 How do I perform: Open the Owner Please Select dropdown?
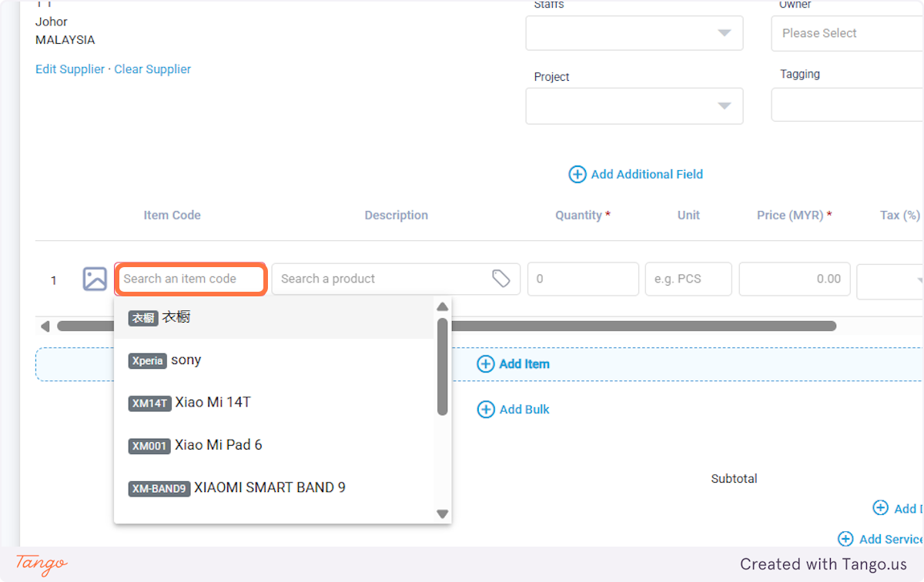click(847, 33)
